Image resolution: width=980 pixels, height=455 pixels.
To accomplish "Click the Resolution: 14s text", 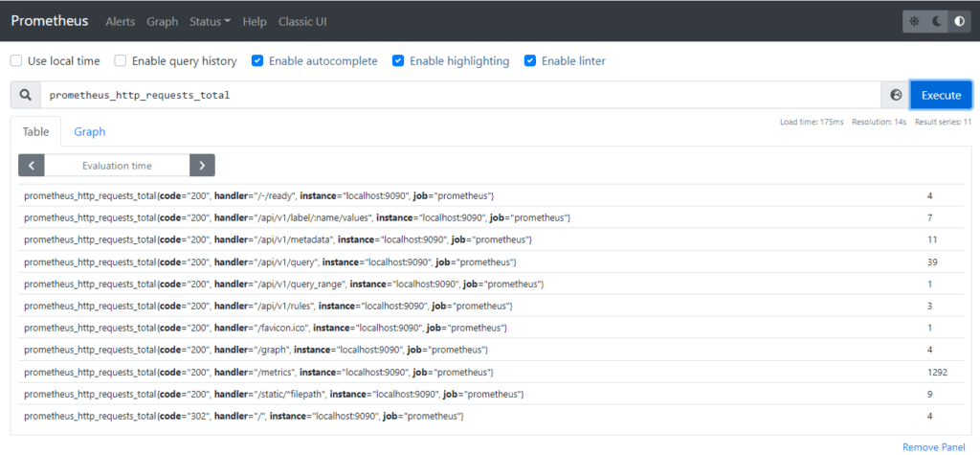I will coord(880,122).
